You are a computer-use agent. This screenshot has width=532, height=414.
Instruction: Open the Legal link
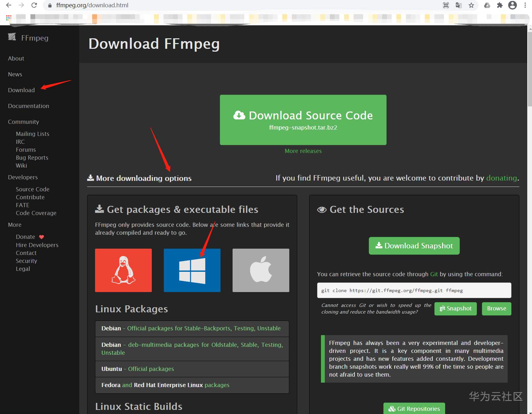point(23,269)
